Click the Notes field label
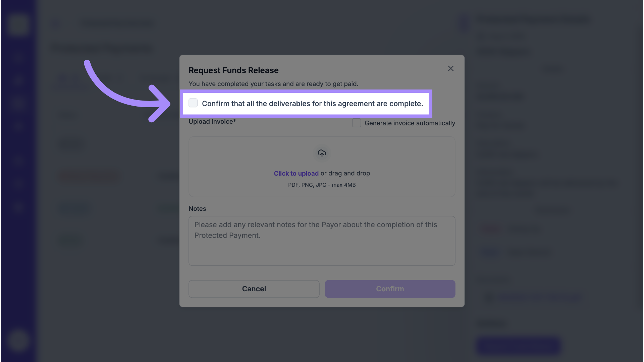The image size is (644, 362). (197, 208)
